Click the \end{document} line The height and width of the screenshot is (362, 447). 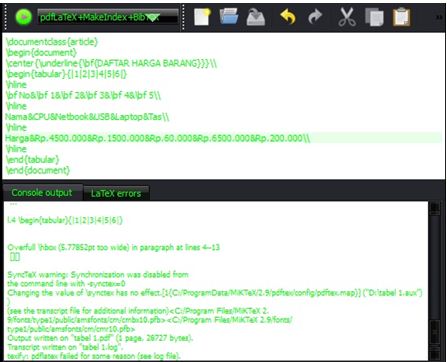(38, 170)
